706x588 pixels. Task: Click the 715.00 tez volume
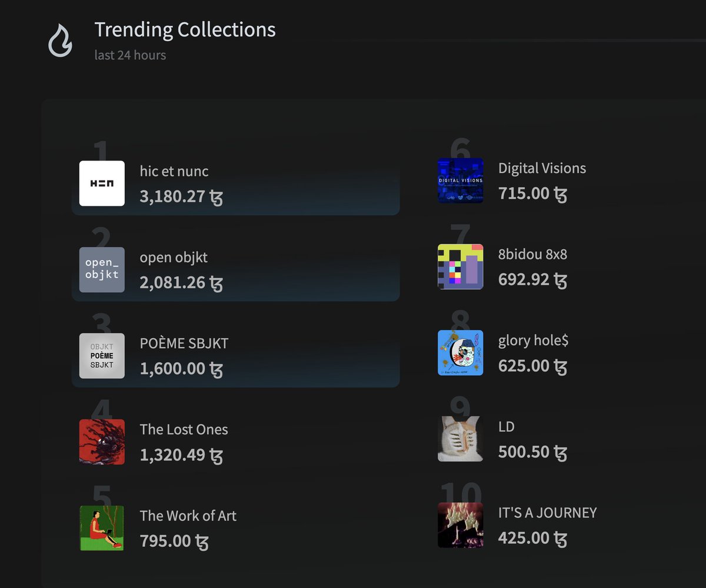(532, 193)
